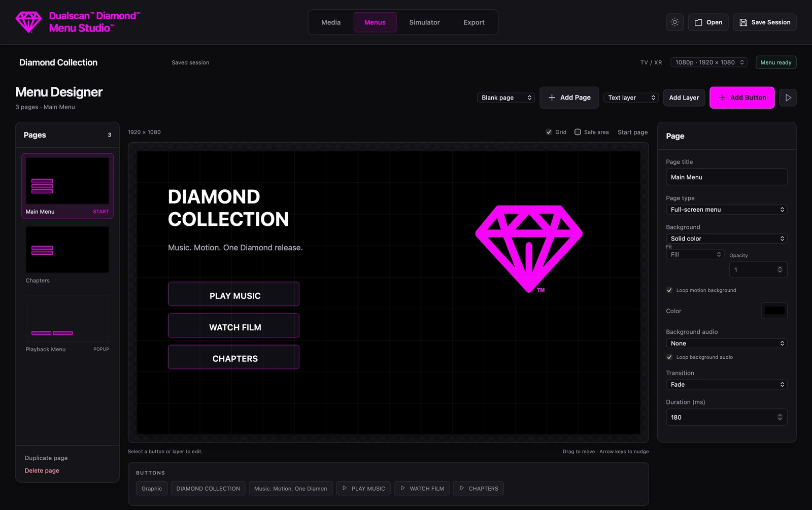812x510 pixels.
Task: Toggle the light/dark theme sun icon
Action: (674, 22)
